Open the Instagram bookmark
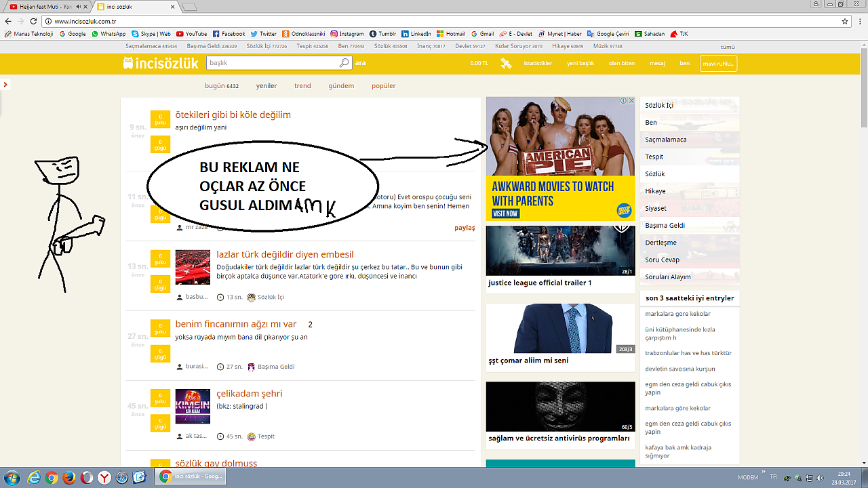 click(x=347, y=34)
